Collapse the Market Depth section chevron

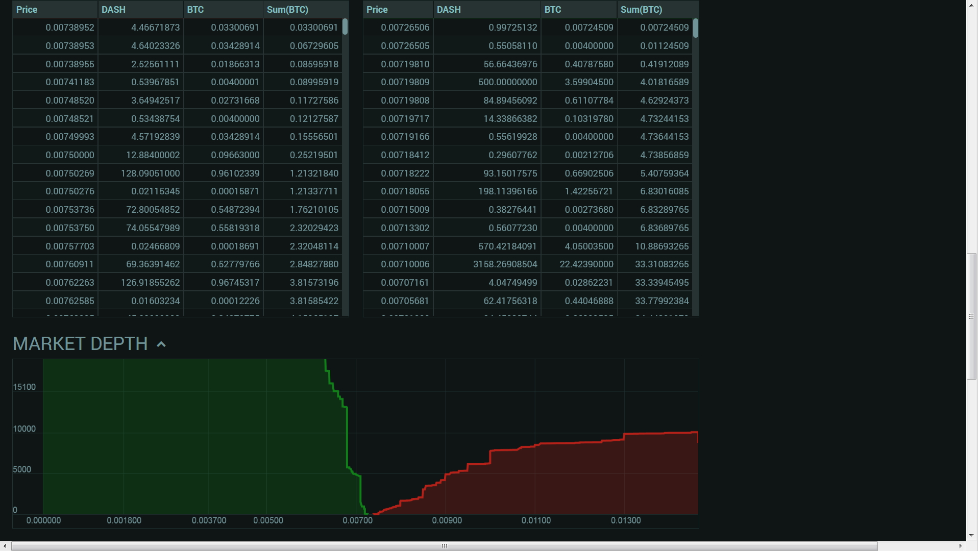point(161,344)
